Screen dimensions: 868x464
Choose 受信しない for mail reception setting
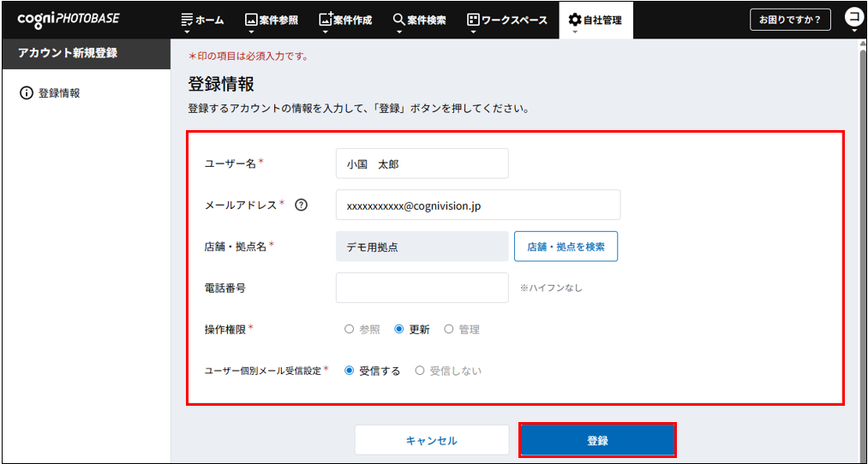tap(420, 371)
